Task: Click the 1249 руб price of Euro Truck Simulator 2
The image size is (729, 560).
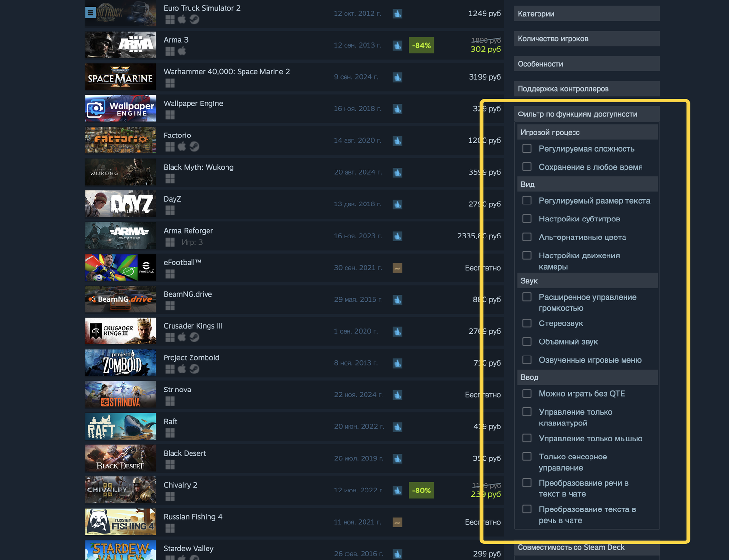Action: point(485,13)
